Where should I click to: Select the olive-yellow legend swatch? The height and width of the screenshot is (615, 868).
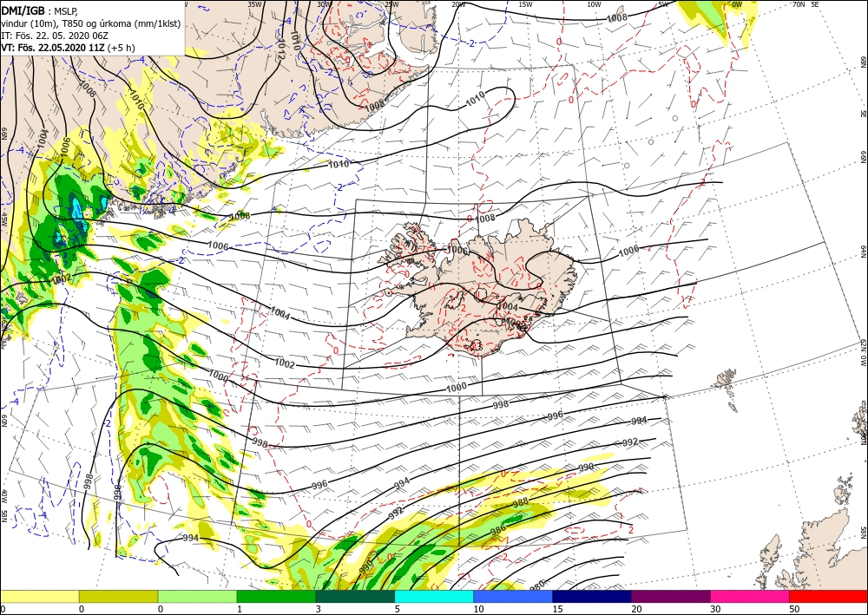118,596
